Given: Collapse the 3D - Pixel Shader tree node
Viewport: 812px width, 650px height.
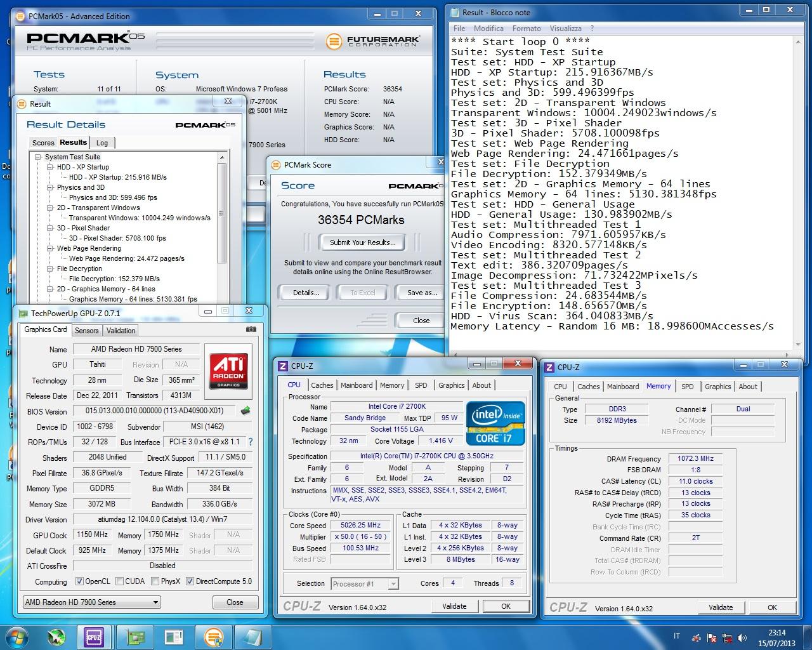Looking at the screenshot, I should click(50, 228).
